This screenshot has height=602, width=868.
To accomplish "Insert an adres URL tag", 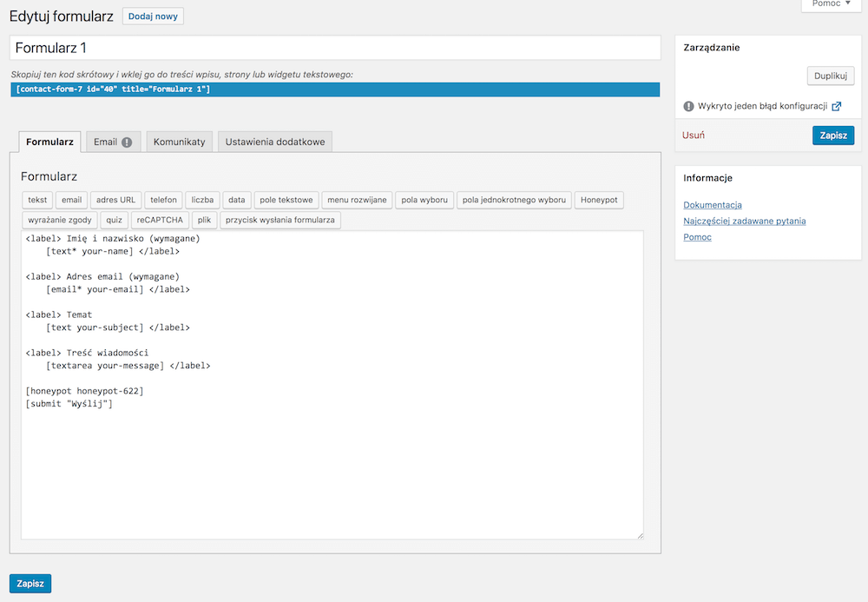I will tap(115, 200).
